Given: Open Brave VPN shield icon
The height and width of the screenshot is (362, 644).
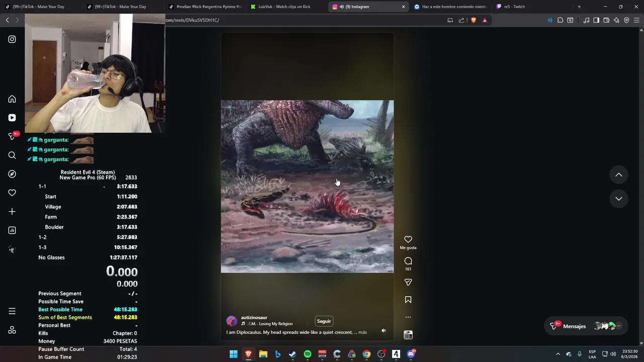Looking at the screenshot, I should coord(626,20).
